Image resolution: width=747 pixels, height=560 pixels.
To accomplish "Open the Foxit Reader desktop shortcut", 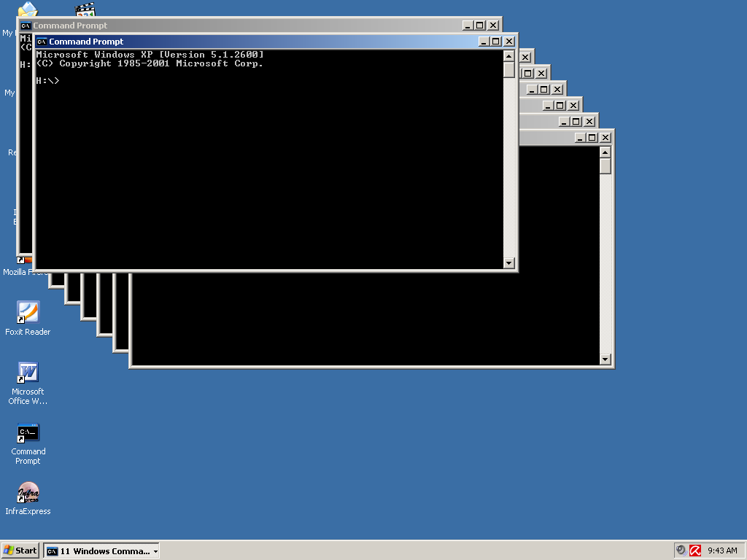I will 28,319.
